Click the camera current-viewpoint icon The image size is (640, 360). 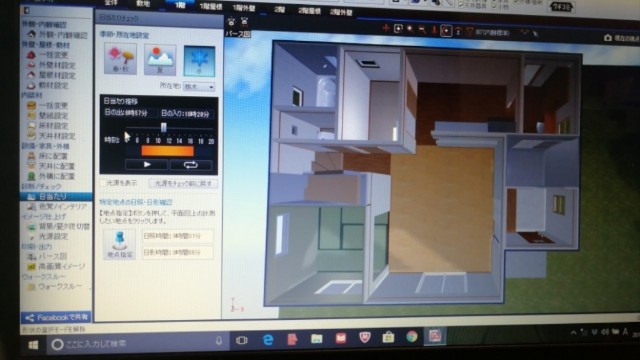608,38
